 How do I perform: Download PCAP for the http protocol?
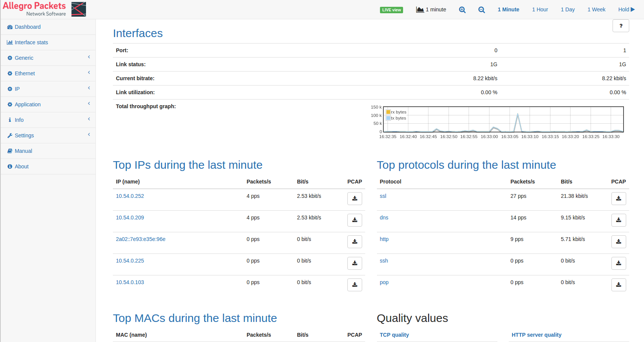[x=619, y=242]
